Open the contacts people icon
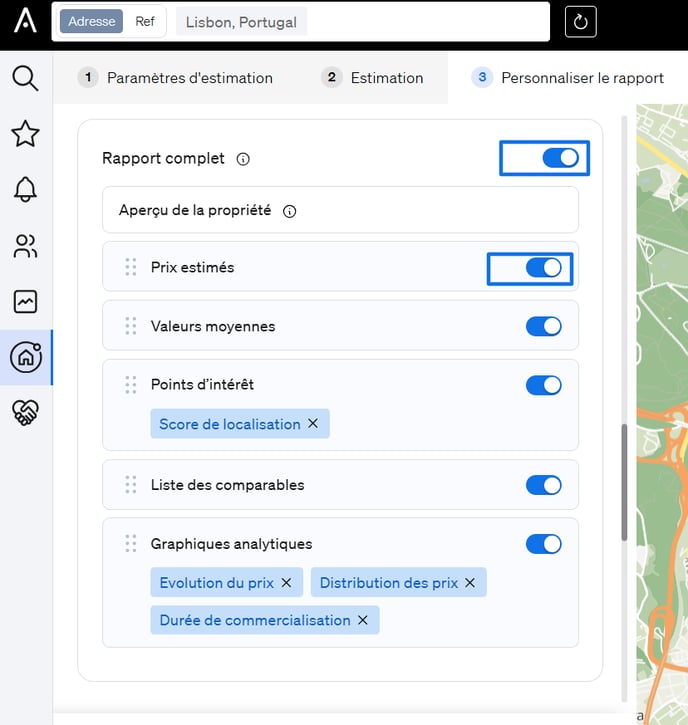Screen dimensions: 688x725 [25, 246]
